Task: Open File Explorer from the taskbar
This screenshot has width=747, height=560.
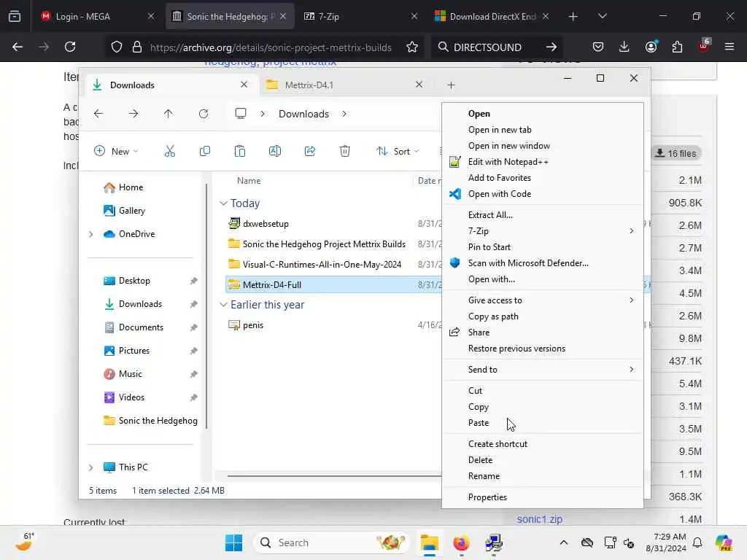Action: point(429,542)
